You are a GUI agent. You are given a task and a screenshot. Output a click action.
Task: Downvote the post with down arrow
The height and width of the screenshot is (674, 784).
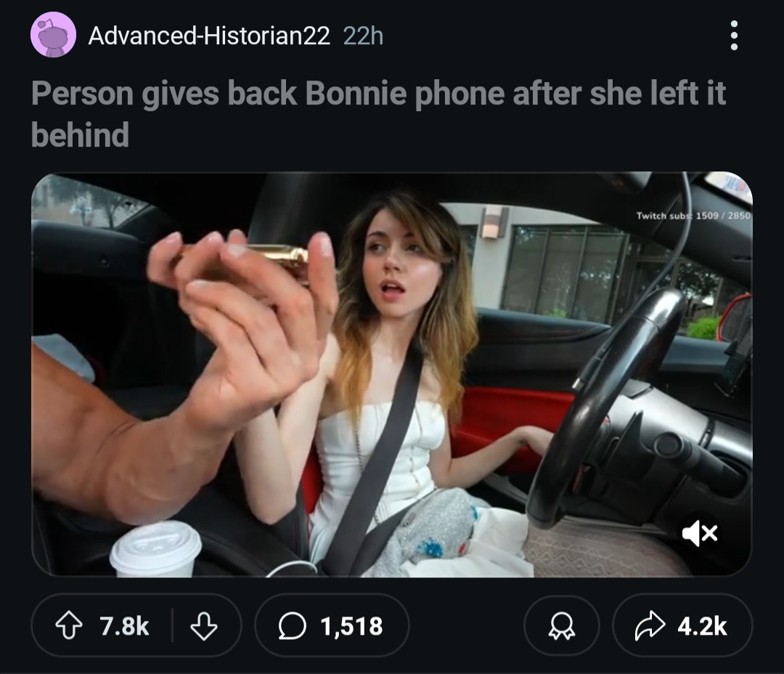pyautogui.click(x=204, y=626)
